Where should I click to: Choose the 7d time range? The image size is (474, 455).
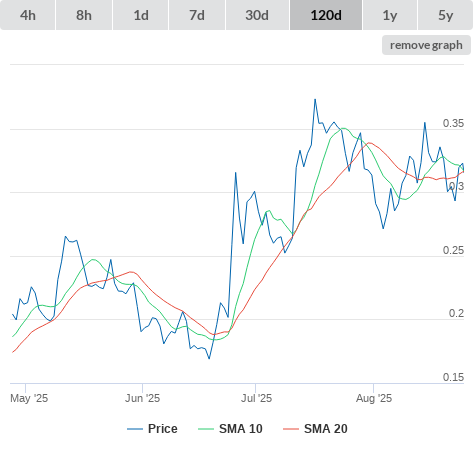197,15
